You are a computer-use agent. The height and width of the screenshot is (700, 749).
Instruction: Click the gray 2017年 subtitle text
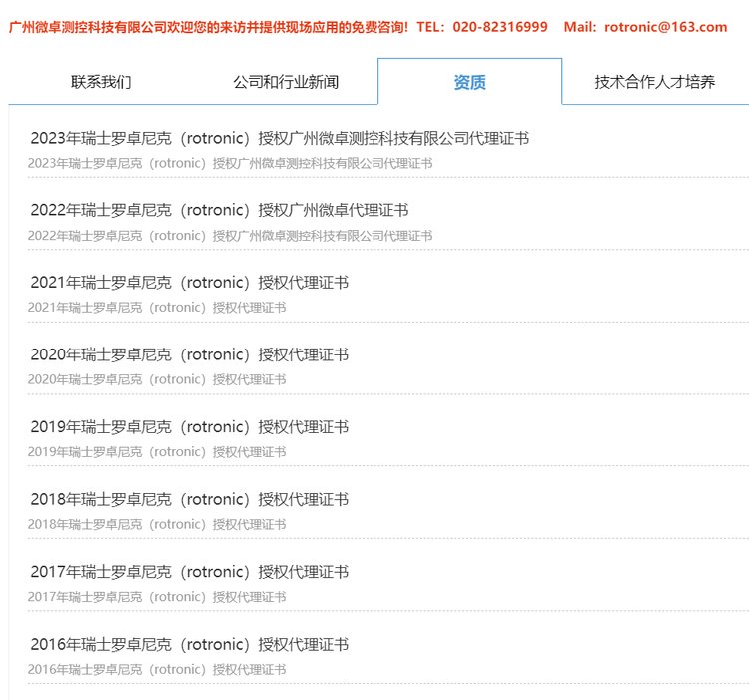click(x=157, y=597)
